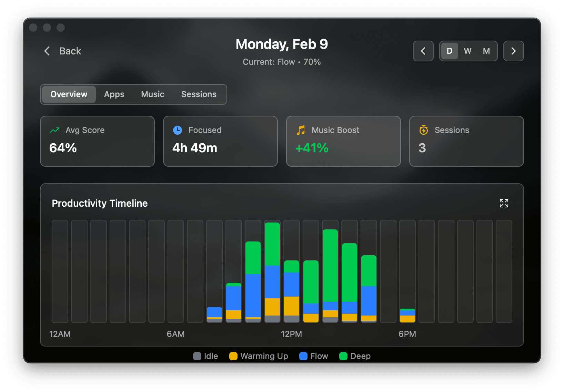This screenshot has width=564, height=392.
Task: Advance to the next day
Action: (x=513, y=51)
